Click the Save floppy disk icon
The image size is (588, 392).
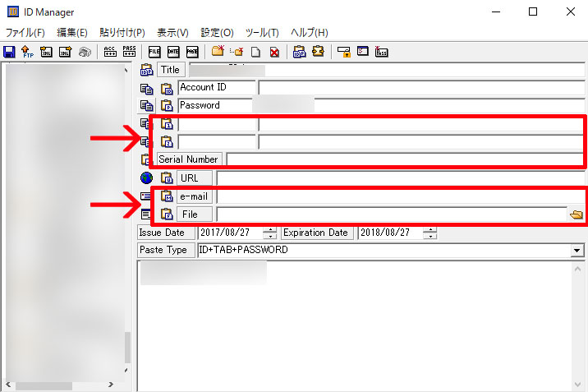tap(9, 52)
